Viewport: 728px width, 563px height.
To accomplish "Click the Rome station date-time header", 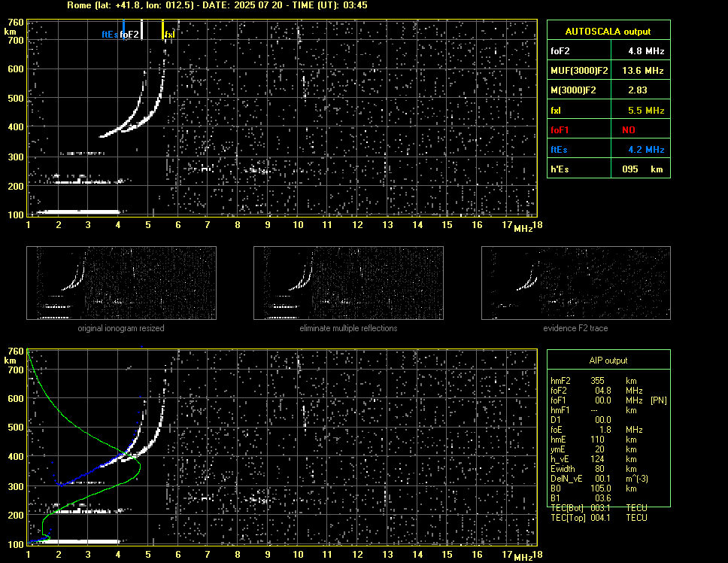I will tap(217, 5).
